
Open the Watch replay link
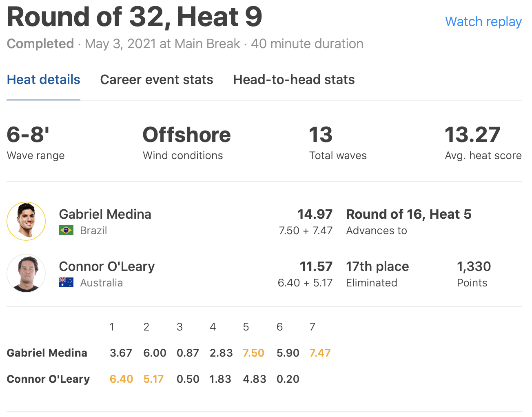(483, 22)
